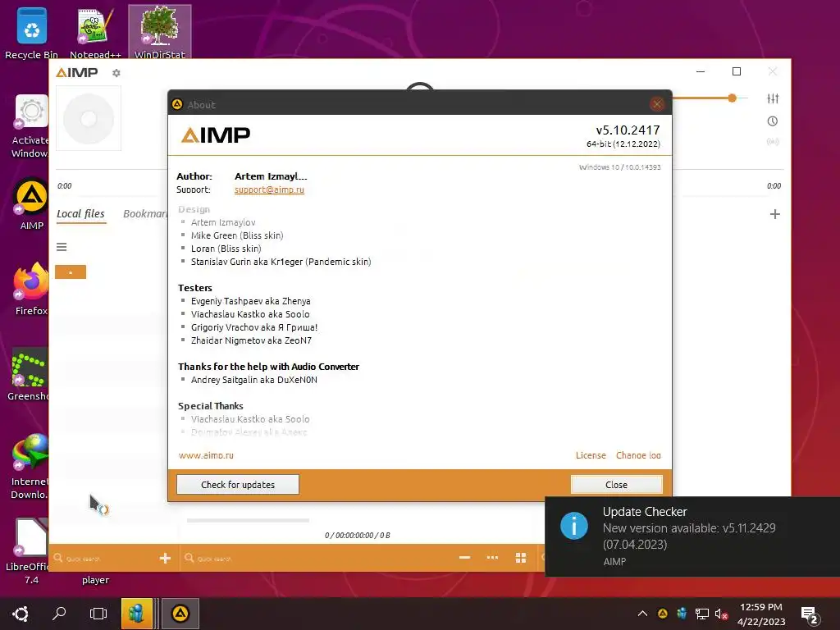Image resolution: width=840 pixels, height=630 pixels.
Task: Switch view with grid icon
Action: coord(521,558)
